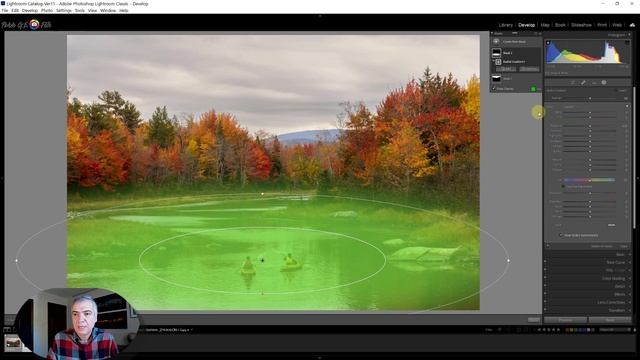Open the Develop menu
This screenshot has width=640, height=360.
coord(29,10)
